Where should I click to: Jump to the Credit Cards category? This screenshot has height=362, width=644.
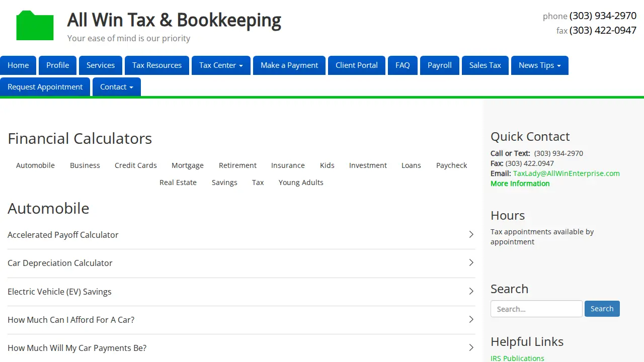136,165
